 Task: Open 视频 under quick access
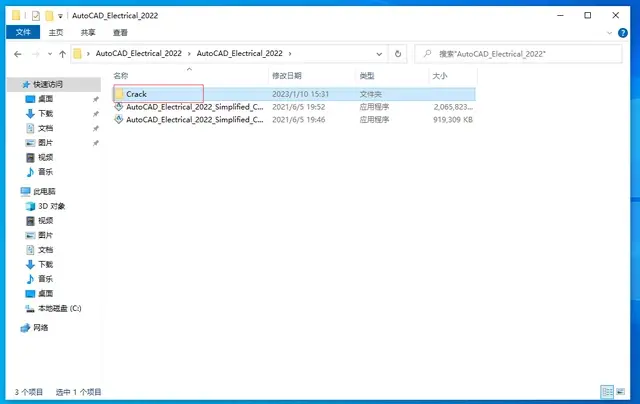pos(45,157)
